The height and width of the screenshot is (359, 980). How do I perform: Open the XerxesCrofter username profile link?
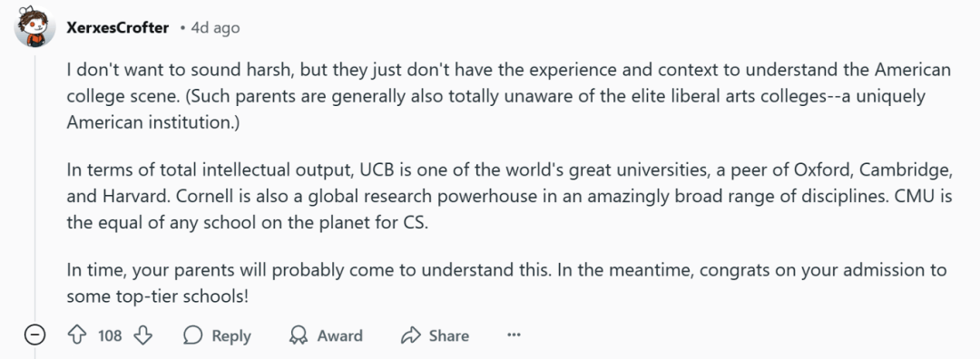pyautogui.click(x=117, y=28)
